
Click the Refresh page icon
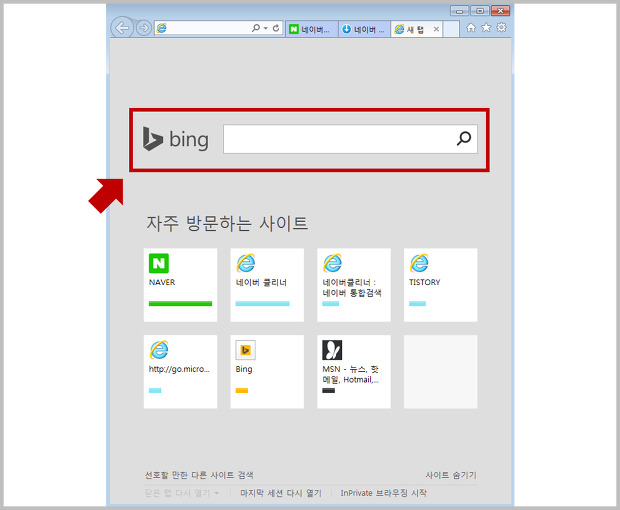click(276, 28)
